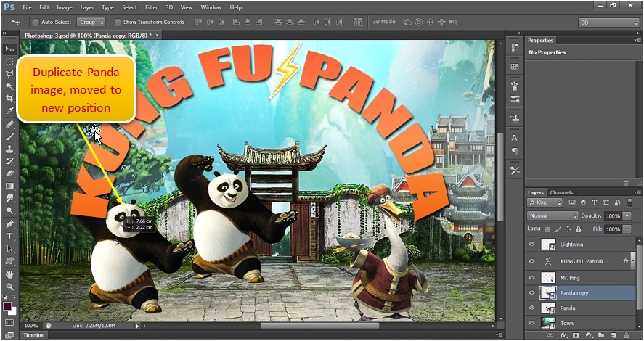The image size is (644, 341).
Task: Select the Custom Shape tool
Action: (9, 261)
